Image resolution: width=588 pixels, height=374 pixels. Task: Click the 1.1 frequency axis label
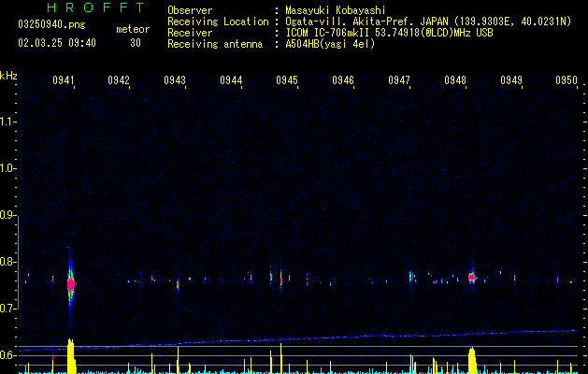point(7,122)
